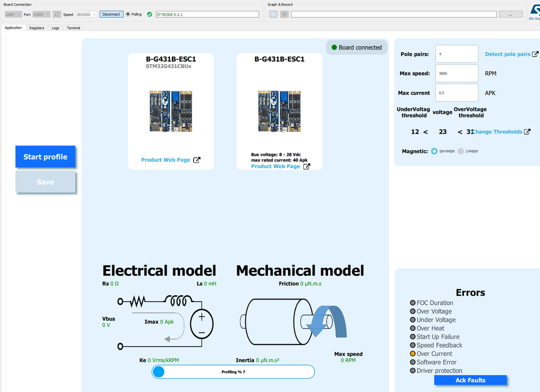Click the Max speed input field
The width and height of the screenshot is (540, 392).
[457, 74]
